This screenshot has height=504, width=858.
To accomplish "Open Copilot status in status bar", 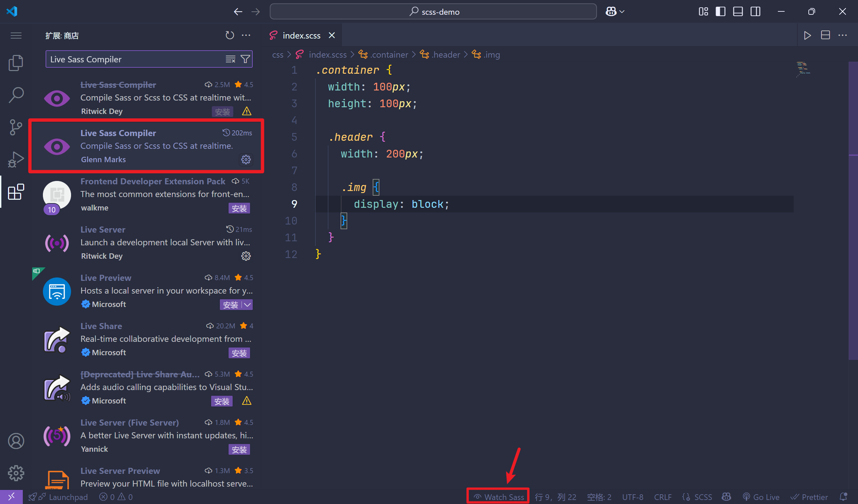I will tap(726, 497).
